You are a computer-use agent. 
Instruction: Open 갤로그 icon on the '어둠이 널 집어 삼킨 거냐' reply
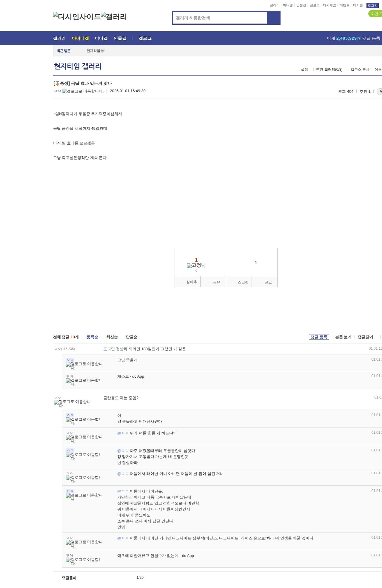pyautogui.click(x=84, y=479)
